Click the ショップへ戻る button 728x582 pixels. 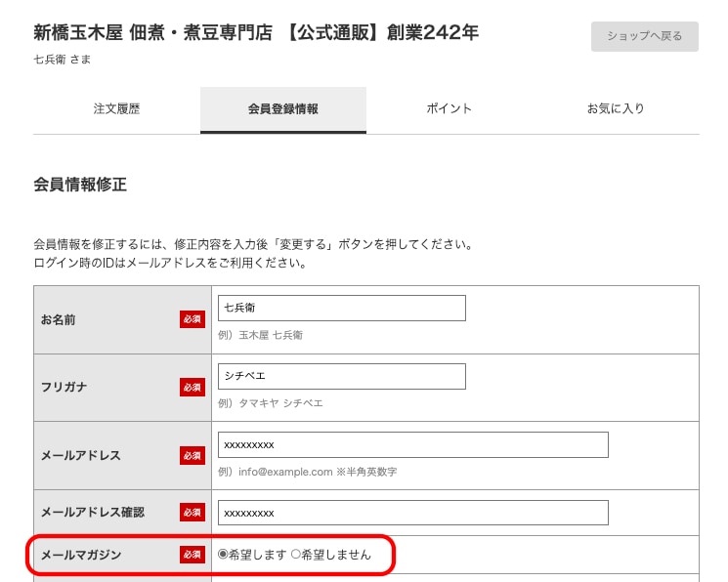coord(644,36)
